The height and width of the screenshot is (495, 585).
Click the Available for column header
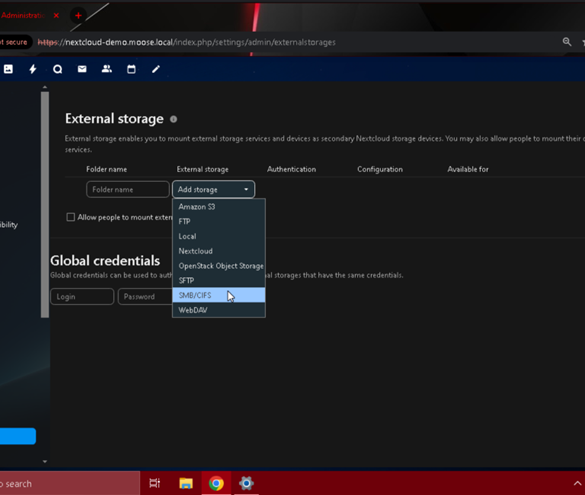pos(468,169)
